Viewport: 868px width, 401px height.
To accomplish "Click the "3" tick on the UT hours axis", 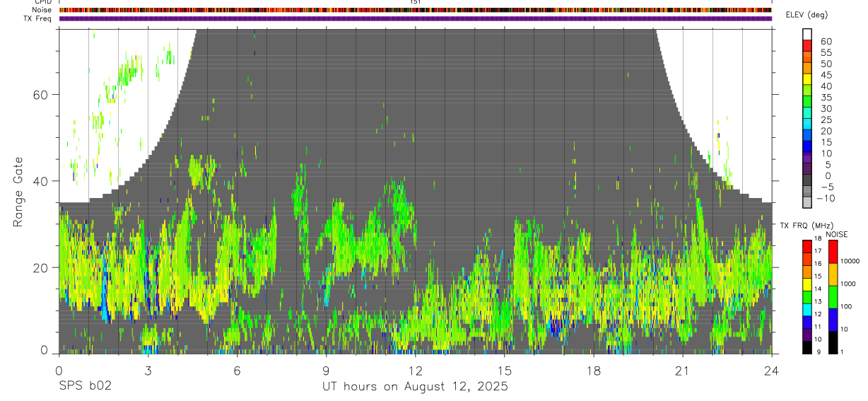I will click(148, 370).
